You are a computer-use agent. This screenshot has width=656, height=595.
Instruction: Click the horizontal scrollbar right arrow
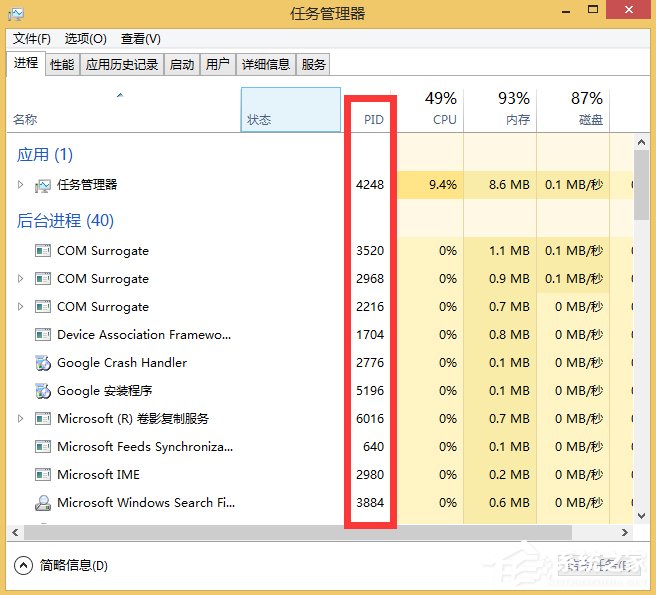tap(625, 532)
